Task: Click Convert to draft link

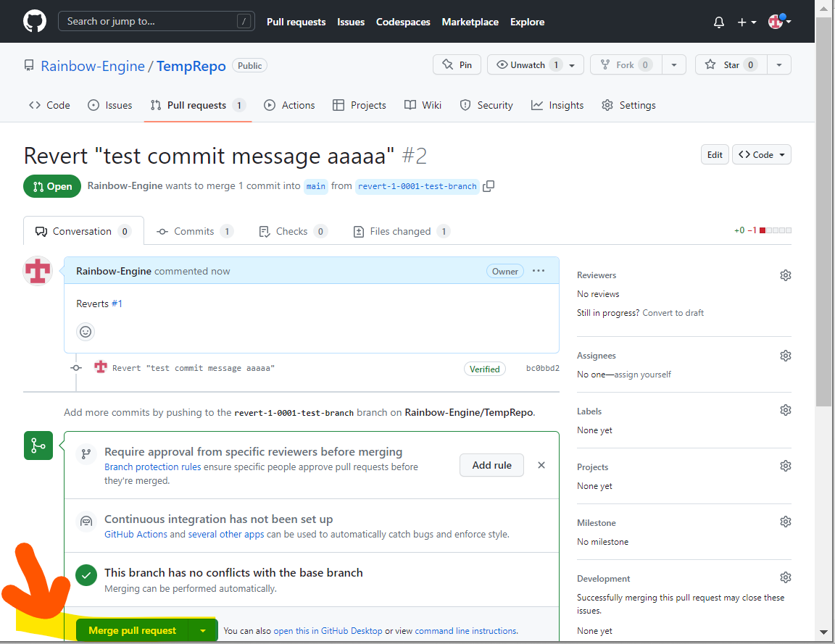Action: [673, 313]
